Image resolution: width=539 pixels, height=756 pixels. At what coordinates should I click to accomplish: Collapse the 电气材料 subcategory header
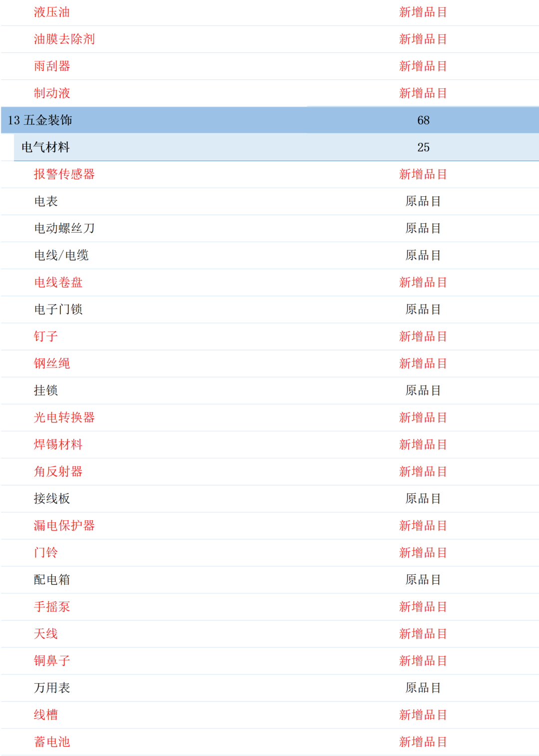46,147
